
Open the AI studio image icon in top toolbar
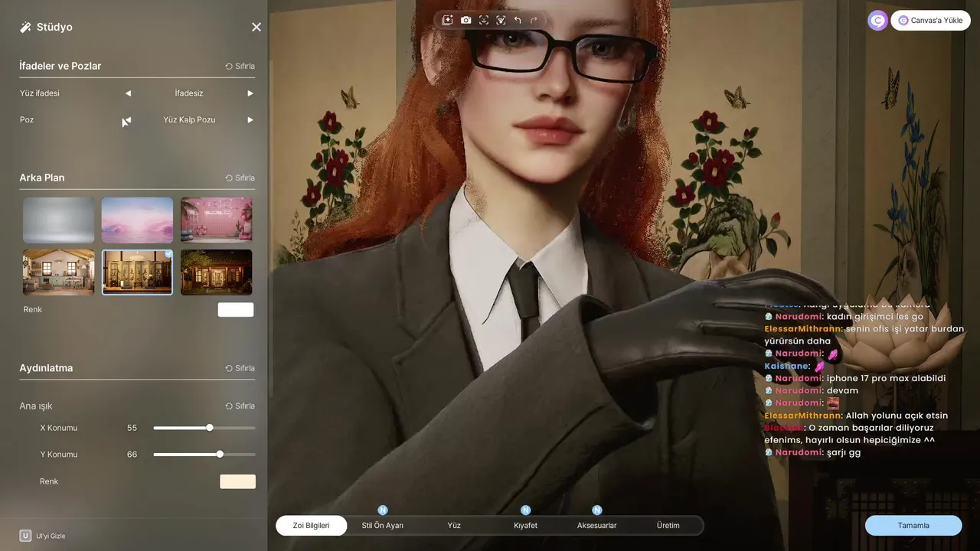(448, 20)
